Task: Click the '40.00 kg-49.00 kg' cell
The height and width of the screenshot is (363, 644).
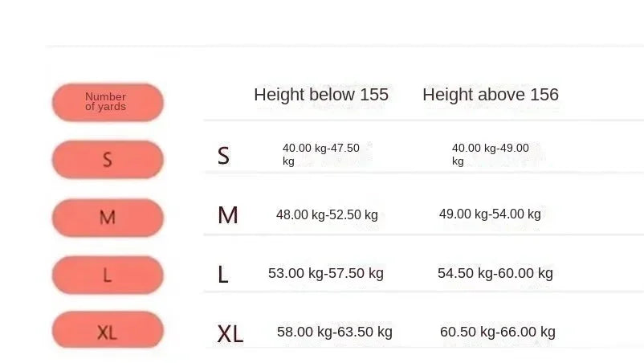Action: point(491,154)
